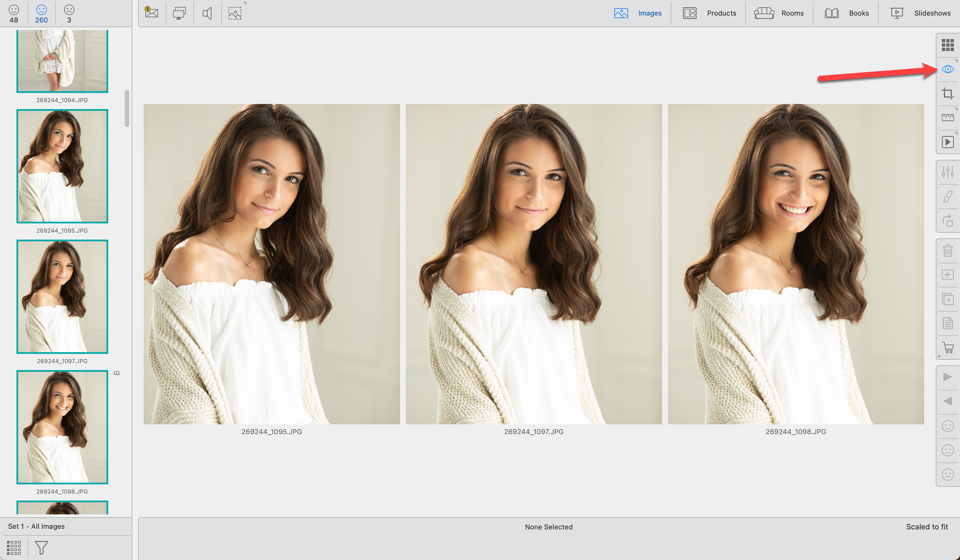Viewport: 960px width, 560px height.
Task: Select the retouch brush tool
Action: [947, 196]
